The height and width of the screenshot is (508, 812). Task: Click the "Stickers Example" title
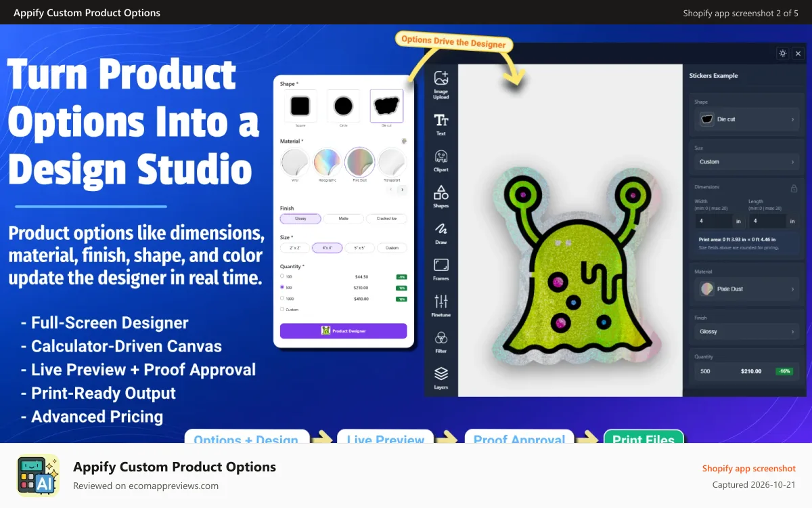pos(713,76)
